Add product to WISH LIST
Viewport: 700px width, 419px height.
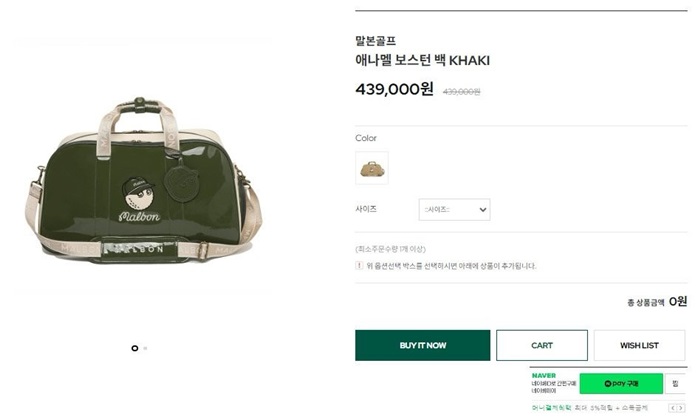(638, 345)
